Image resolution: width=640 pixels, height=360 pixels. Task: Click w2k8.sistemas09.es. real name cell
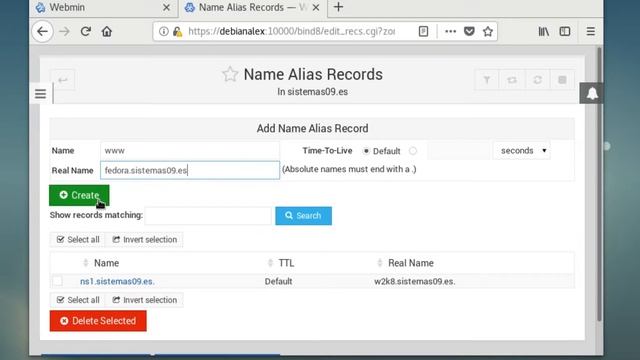pos(415,281)
